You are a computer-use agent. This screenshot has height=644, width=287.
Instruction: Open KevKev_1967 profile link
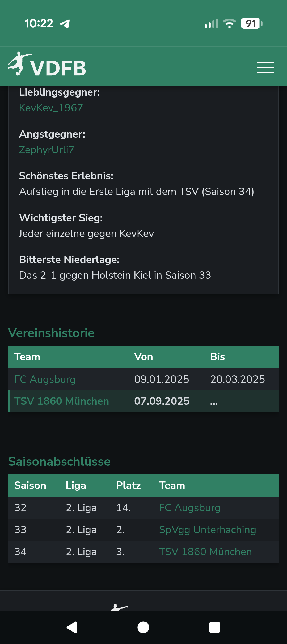tap(51, 108)
